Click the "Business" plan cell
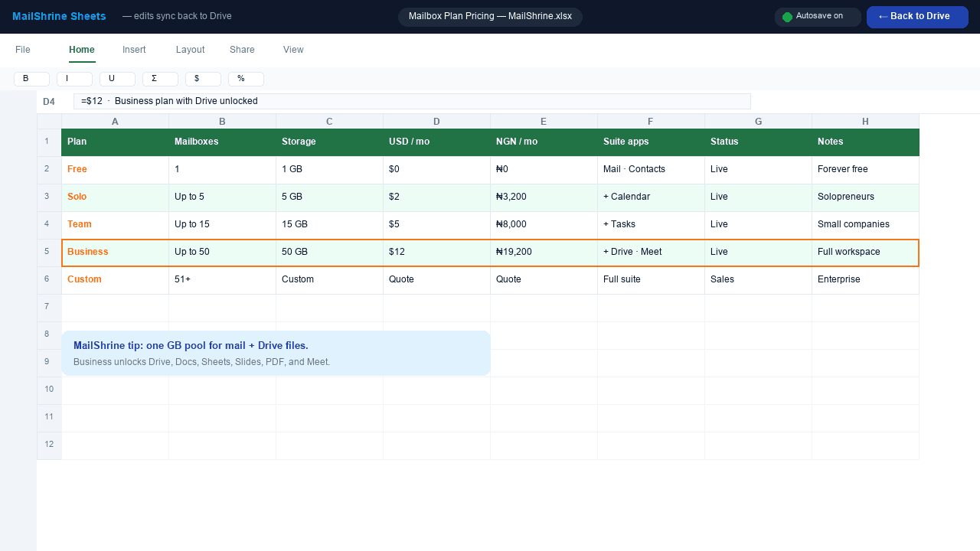Image resolution: width=980 pixels, height=551 pixels. coord(115,253)
